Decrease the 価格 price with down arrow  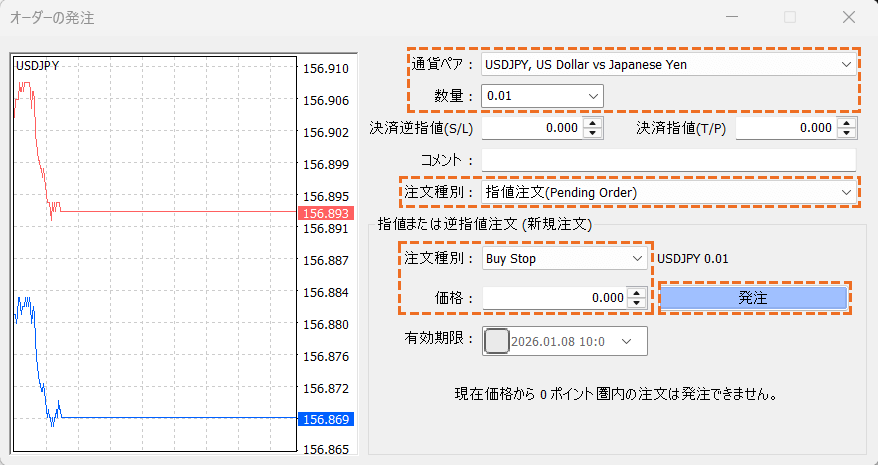[637, 303]
